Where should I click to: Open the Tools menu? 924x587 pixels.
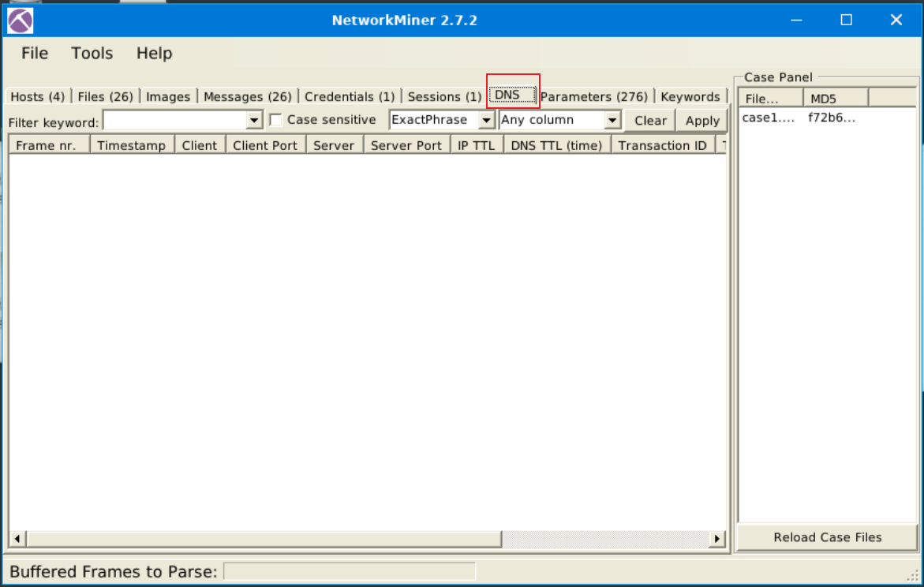[92, 54]
